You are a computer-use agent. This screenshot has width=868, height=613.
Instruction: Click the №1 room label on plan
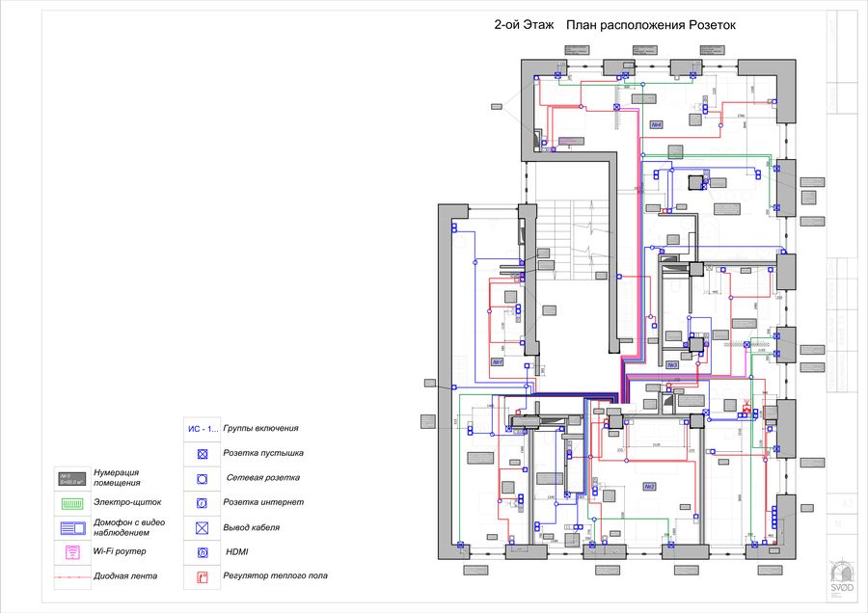tap(499, 362)
